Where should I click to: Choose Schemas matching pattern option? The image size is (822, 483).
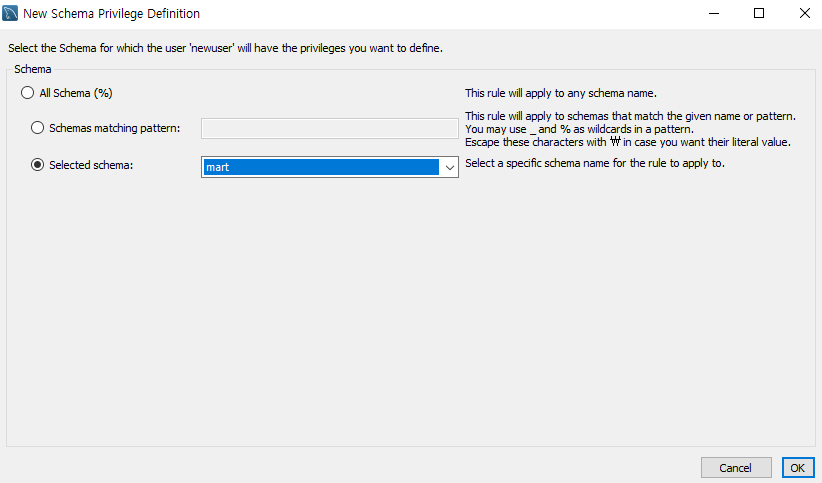click(37, 127)
